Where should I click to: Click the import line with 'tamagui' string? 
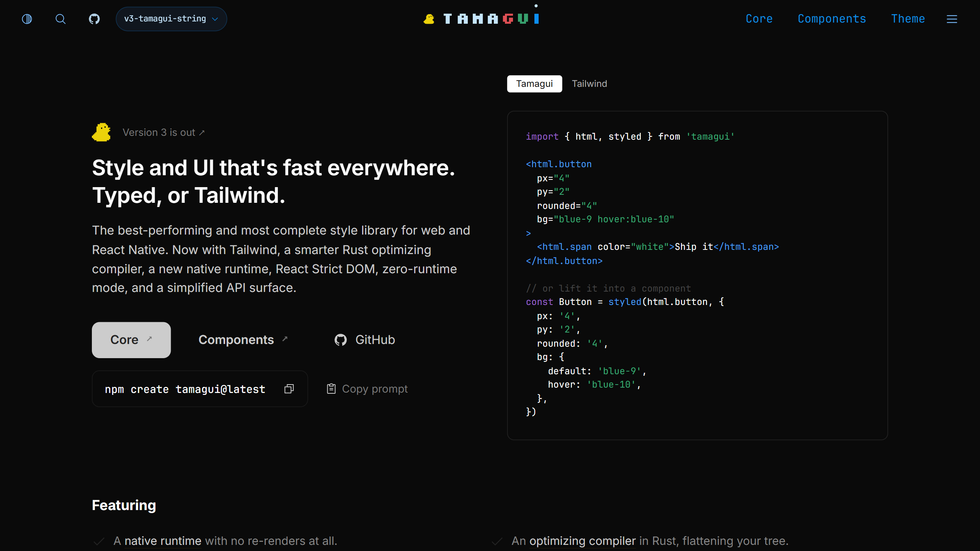pyautogui.click(x=630, y=137)
